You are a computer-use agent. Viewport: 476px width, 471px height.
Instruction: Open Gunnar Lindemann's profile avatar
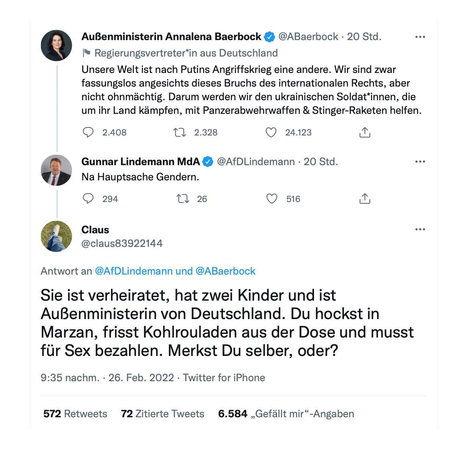(x=56, y=170)
